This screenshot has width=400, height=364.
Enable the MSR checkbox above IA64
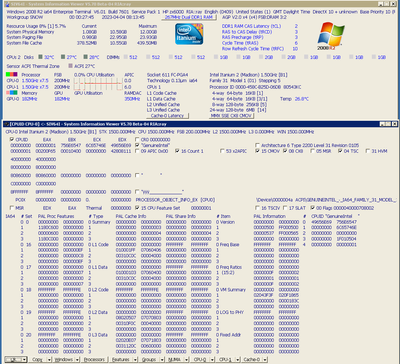tap(12, 208)
